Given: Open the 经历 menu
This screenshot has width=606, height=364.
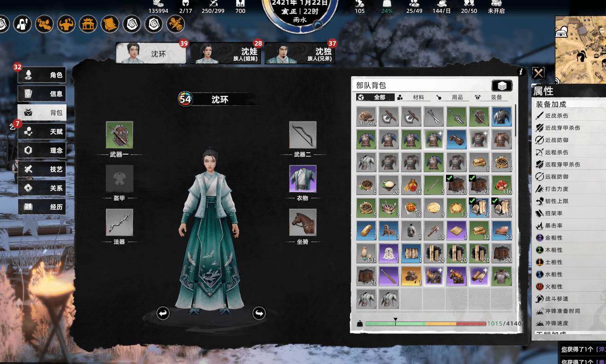Looking at the screenshot, I should [x=42, y=207].
